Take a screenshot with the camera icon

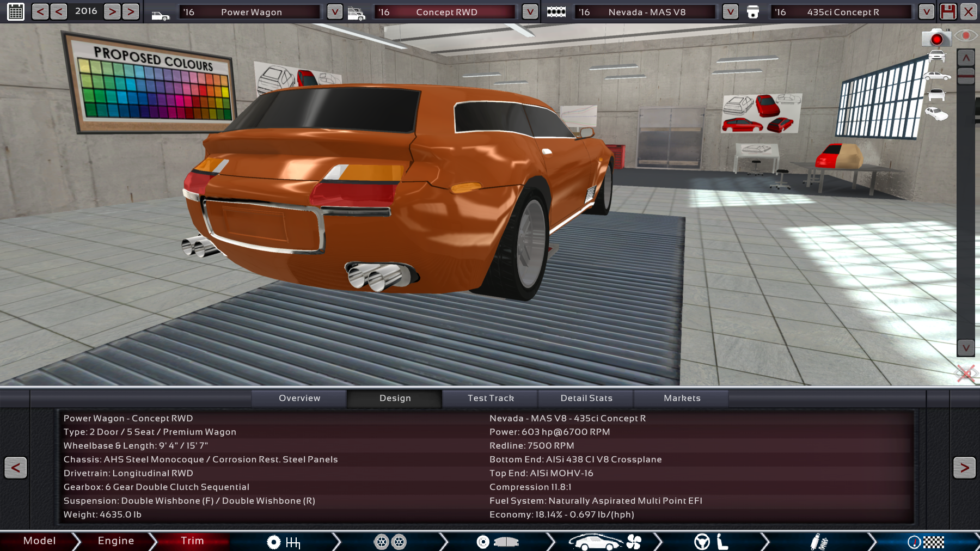pos(936,38)
